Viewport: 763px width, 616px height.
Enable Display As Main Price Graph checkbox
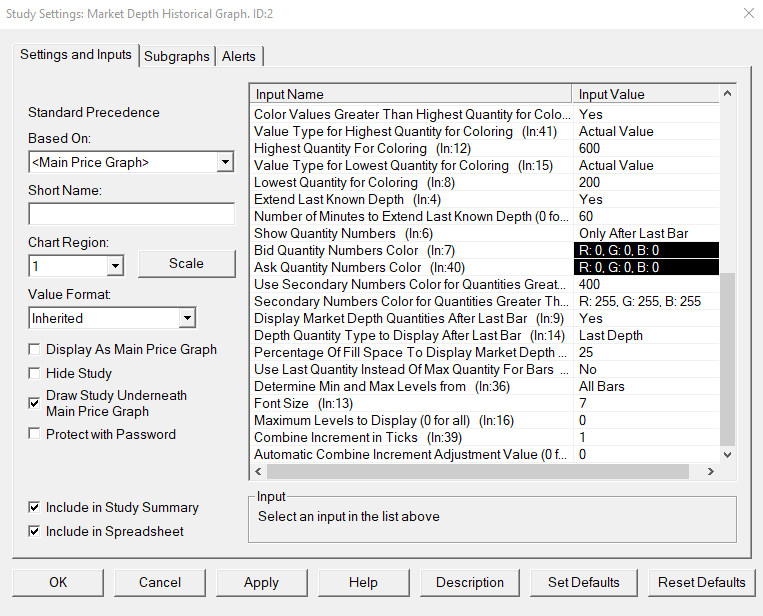[34, 349]
